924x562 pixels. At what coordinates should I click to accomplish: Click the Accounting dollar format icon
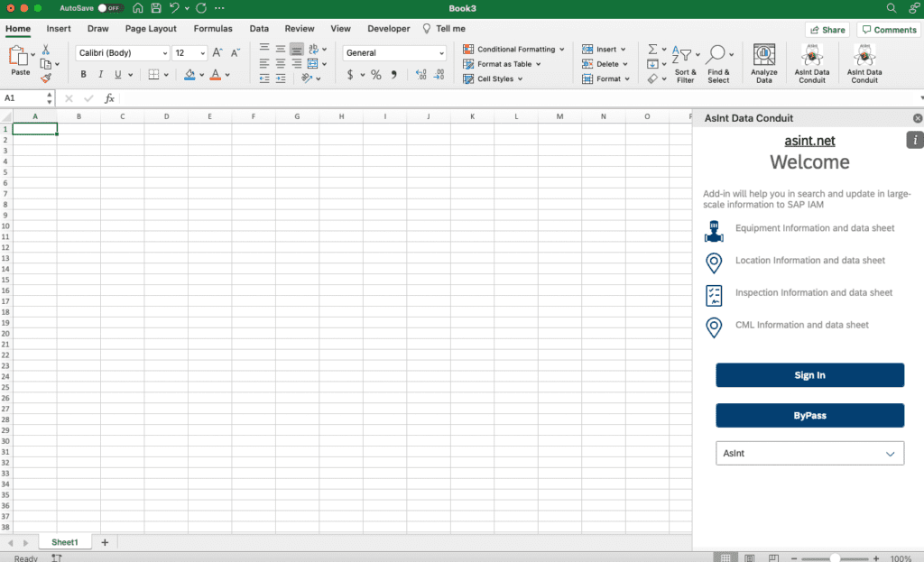coord(350,75)
